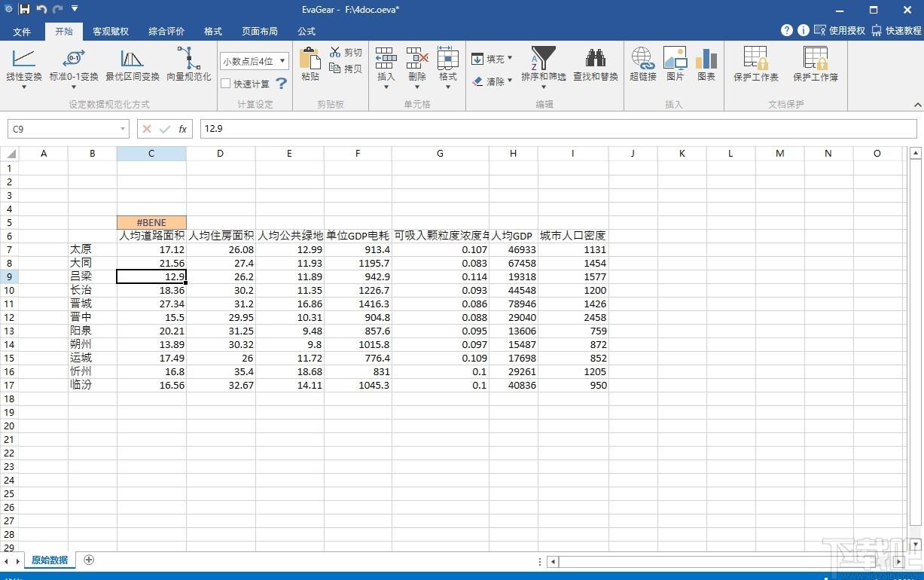Click horizontal scrollbar left arrow
Viewport: 924px width, 580px height.
(553, 561)
